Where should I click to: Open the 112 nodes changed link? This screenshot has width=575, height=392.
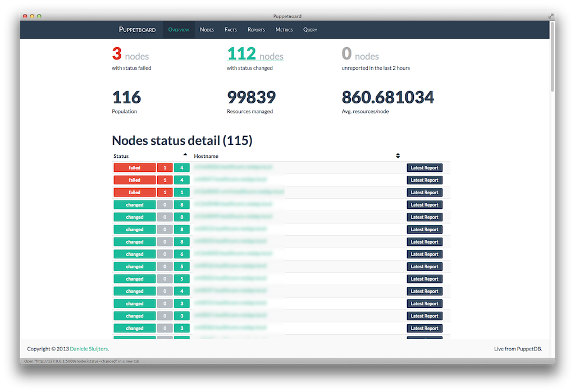click(255, 54)
